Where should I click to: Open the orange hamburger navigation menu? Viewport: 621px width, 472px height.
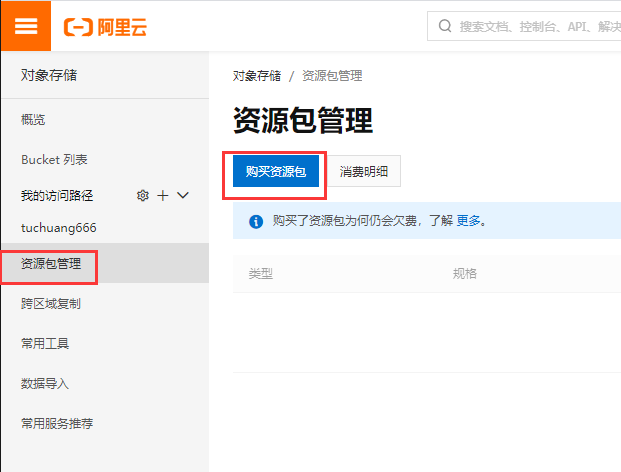25,26
